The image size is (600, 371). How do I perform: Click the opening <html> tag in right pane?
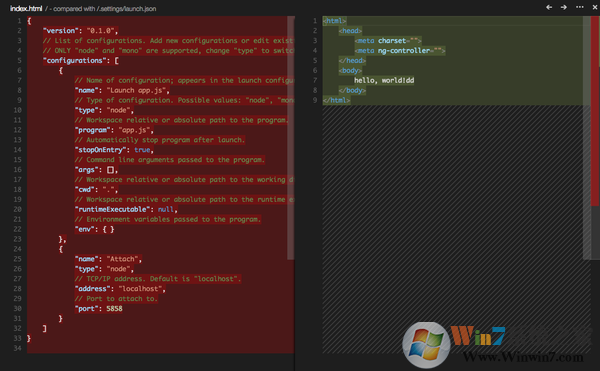(334, 21)
